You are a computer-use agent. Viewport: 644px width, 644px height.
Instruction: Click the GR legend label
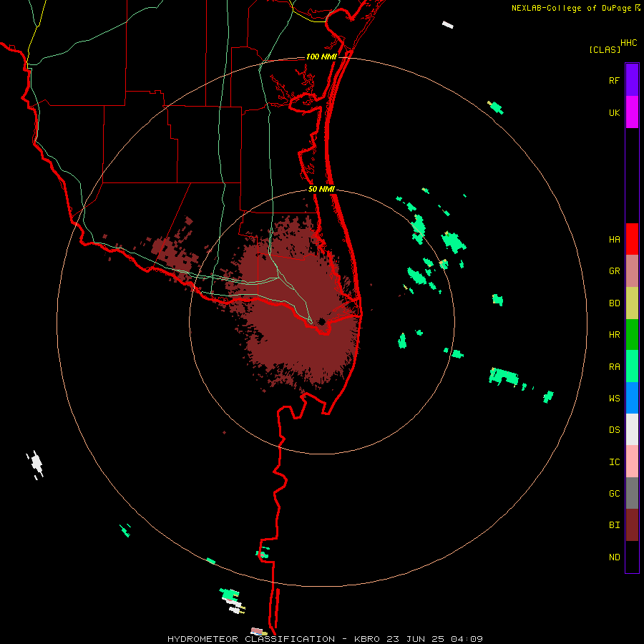point(614,271)
